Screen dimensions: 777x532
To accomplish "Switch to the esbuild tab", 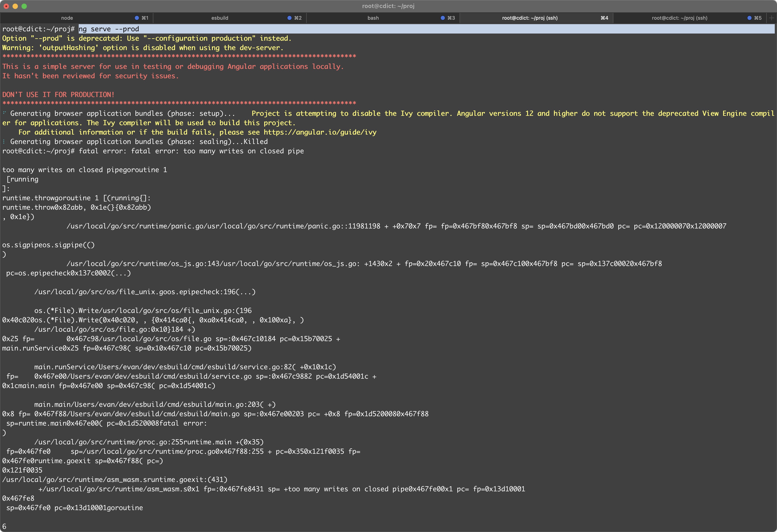I will click(x=220, y=18).
